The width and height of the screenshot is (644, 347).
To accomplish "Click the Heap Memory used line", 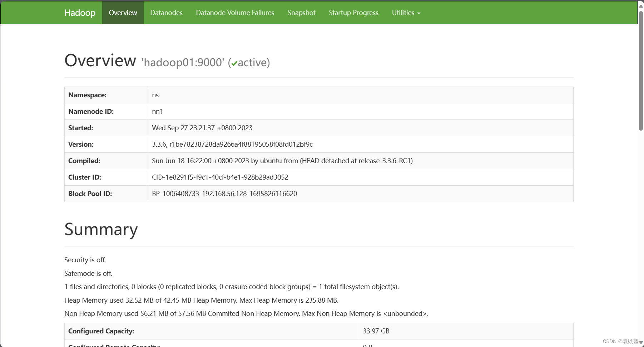I will pyautogui.click(x=202, y=300).
